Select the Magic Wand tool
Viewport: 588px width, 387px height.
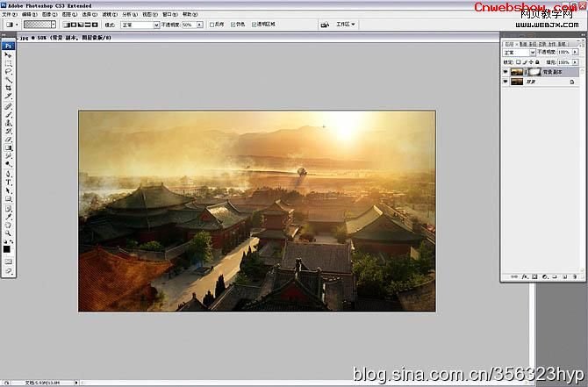pos(8,80)
